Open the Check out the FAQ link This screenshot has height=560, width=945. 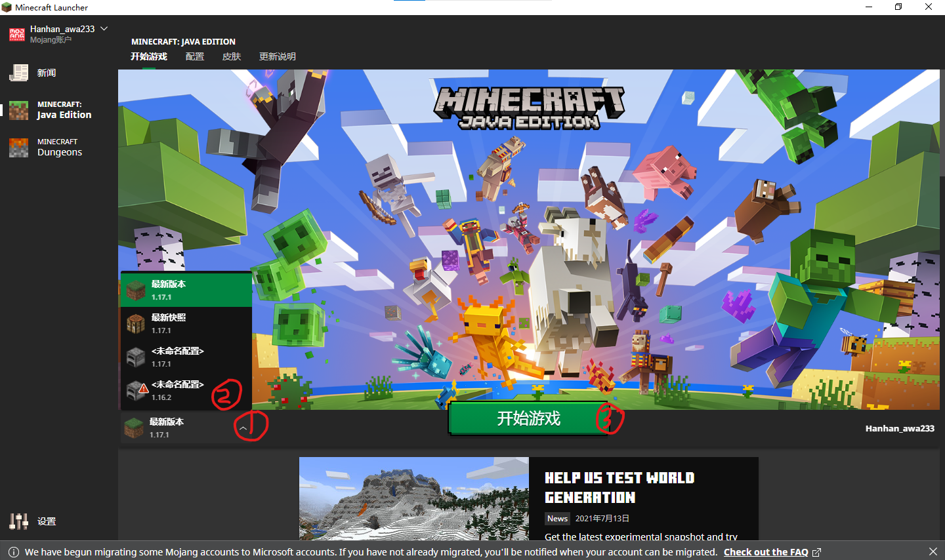pos(766,552)
